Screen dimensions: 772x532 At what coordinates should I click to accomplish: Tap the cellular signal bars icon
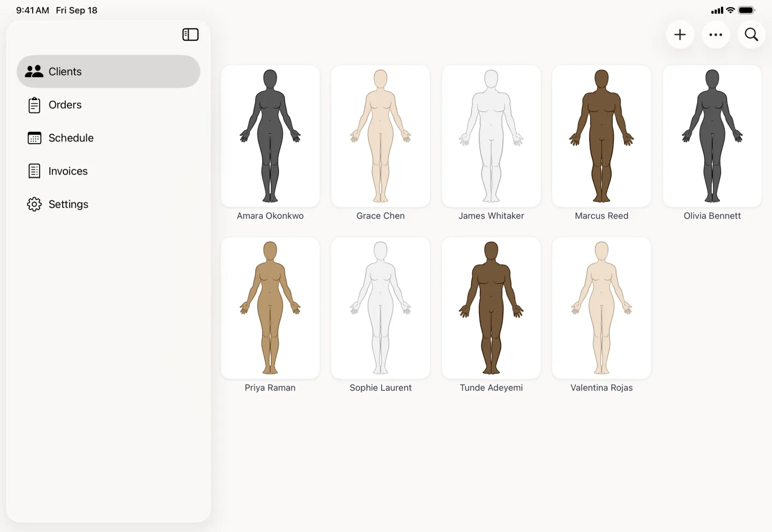pyautogui.click(x=717, y=10)
